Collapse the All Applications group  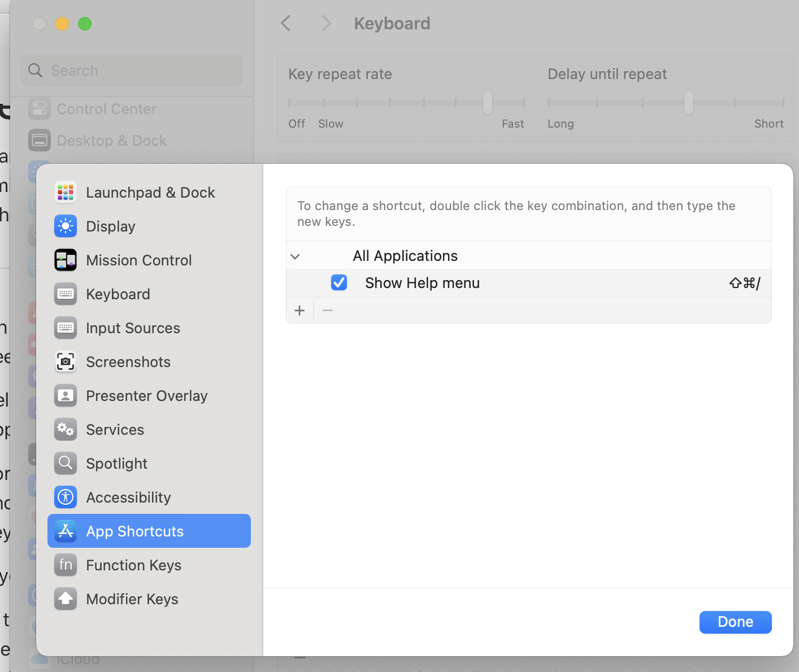coord(295,256)
